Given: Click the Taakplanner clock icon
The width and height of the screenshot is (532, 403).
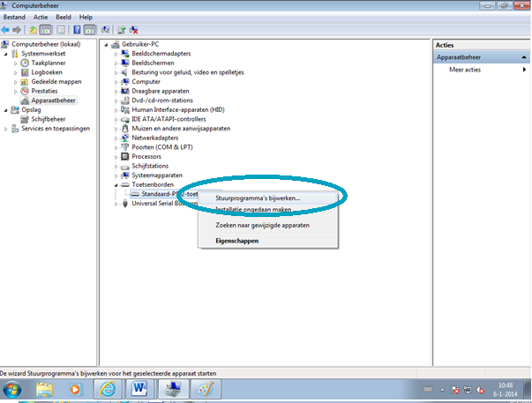Looking at the screenshot, I should (25, 63).
